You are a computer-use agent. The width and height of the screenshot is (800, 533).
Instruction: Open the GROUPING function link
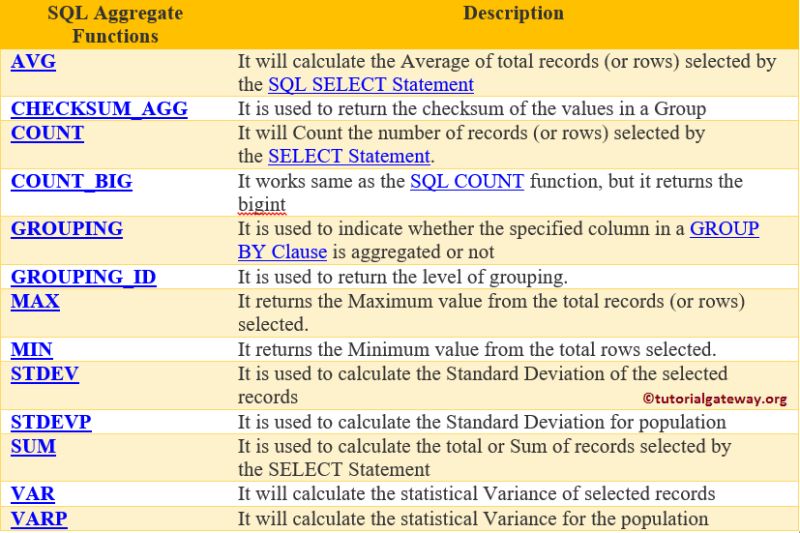(x=67, y=229)
